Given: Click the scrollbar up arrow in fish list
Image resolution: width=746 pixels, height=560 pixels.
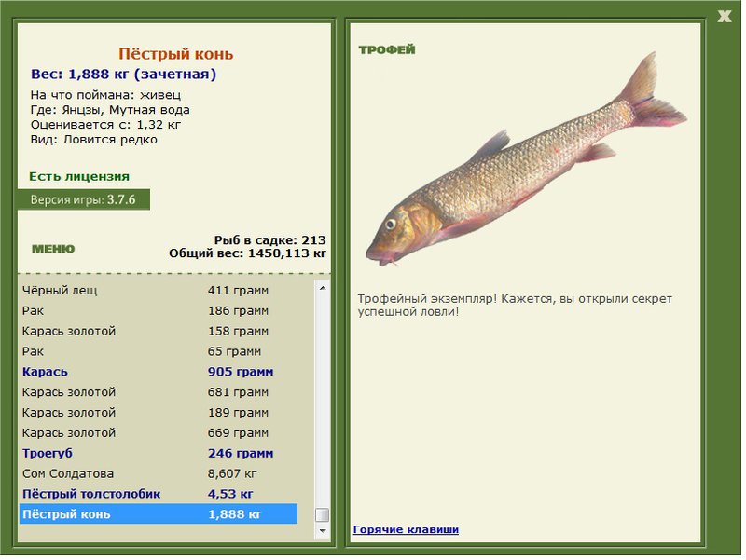Looking at the screenshot, I should coord(322,288).
